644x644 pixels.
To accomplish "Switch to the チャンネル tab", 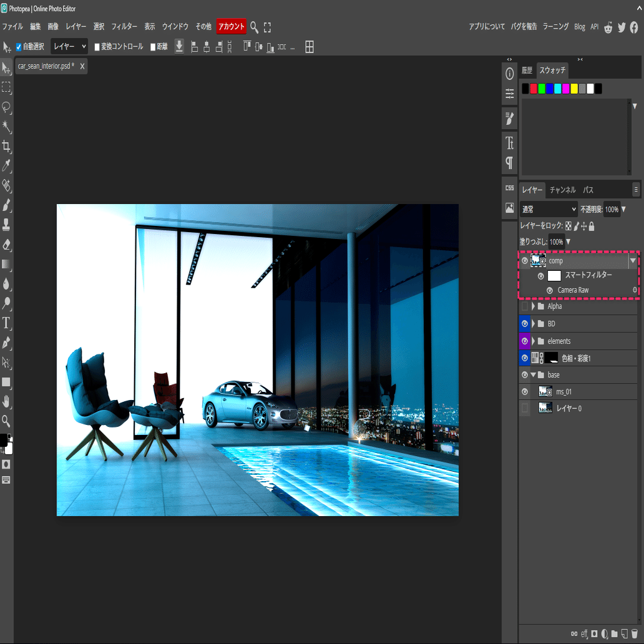I will point(562,190).
